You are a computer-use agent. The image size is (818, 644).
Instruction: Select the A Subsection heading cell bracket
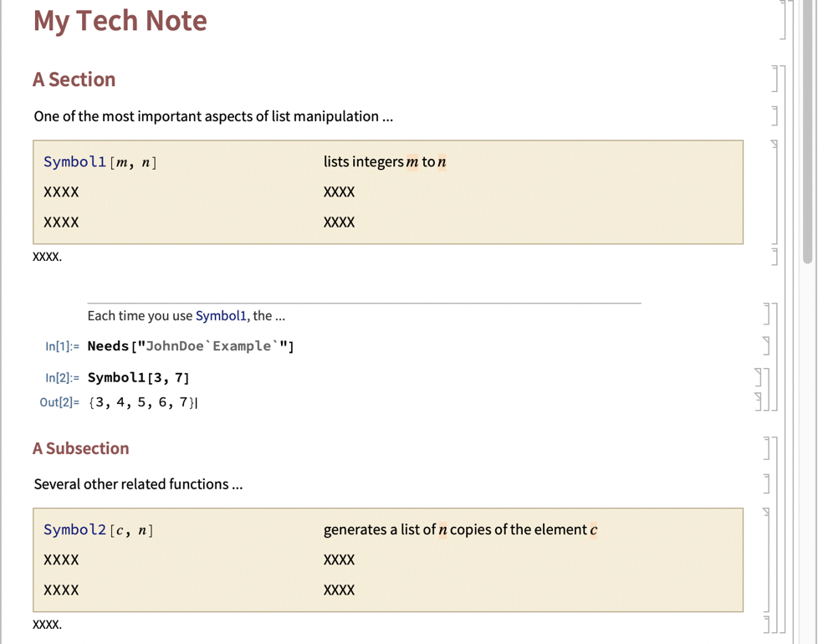(767, 448)
